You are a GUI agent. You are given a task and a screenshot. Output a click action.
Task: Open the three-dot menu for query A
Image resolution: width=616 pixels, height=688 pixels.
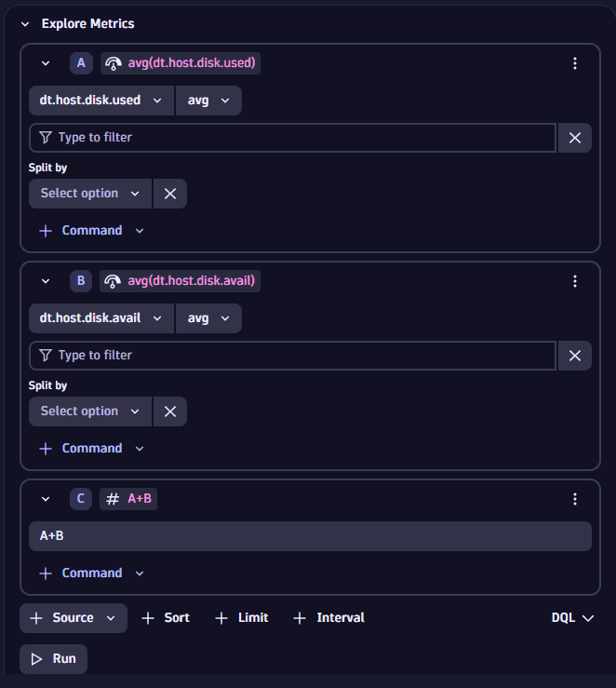pos(575,63)
